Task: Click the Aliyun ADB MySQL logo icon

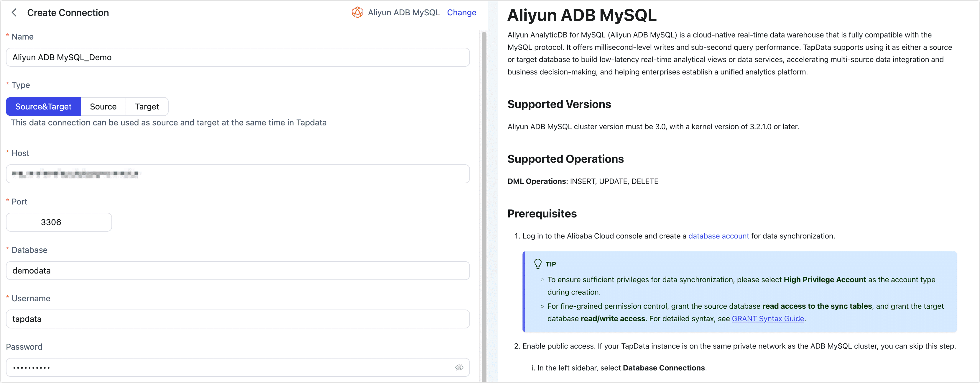Action: (357, 13)
